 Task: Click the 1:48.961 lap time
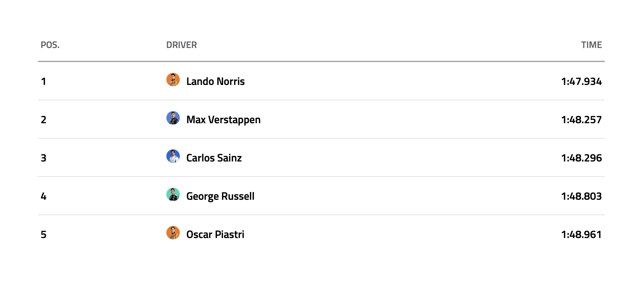pos(581,235)
